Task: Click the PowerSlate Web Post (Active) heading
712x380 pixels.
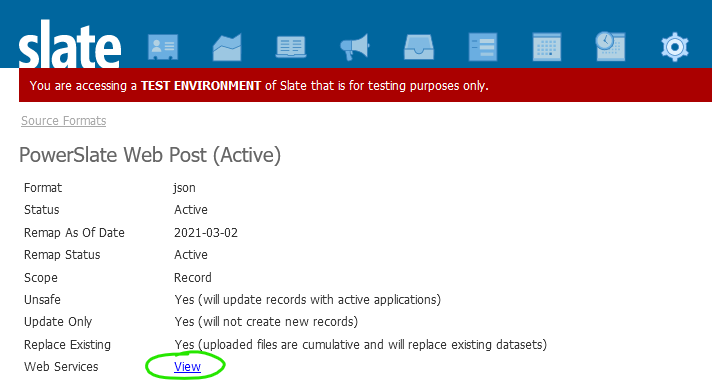Action: point(150,155)
